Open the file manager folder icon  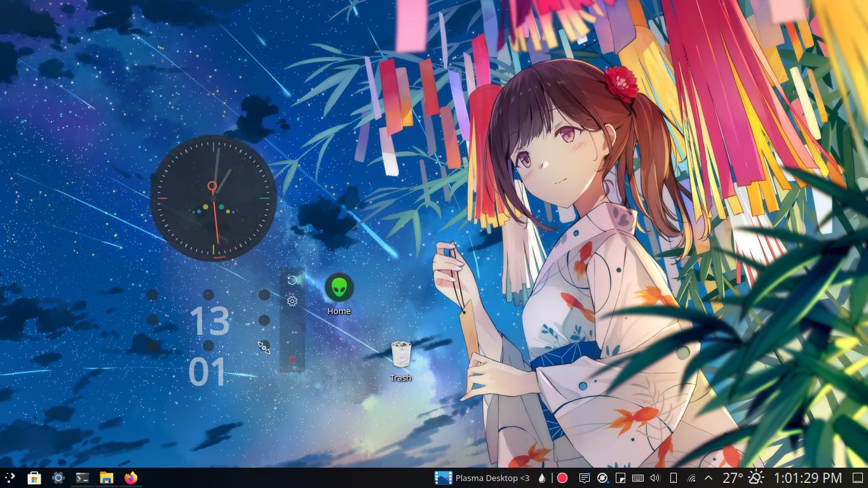[x=106, y=478]
